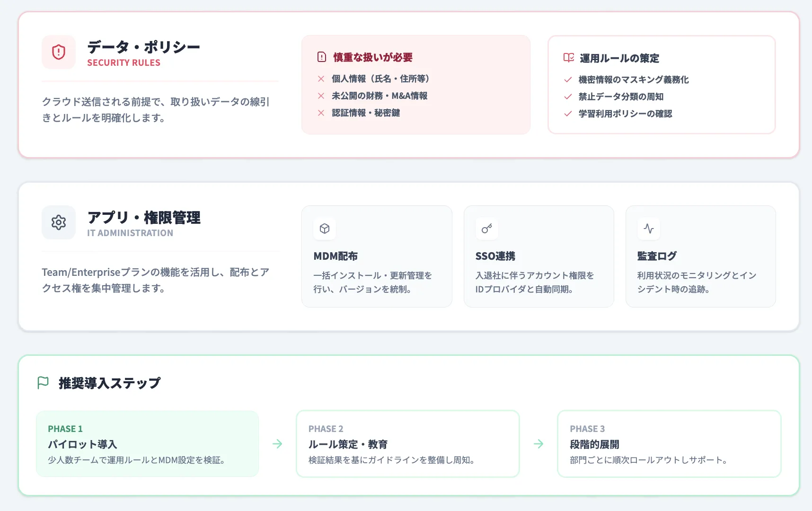Click the waveform icon above 監査ログ
This screenshot has width=812, height=511.
(648, 229)
